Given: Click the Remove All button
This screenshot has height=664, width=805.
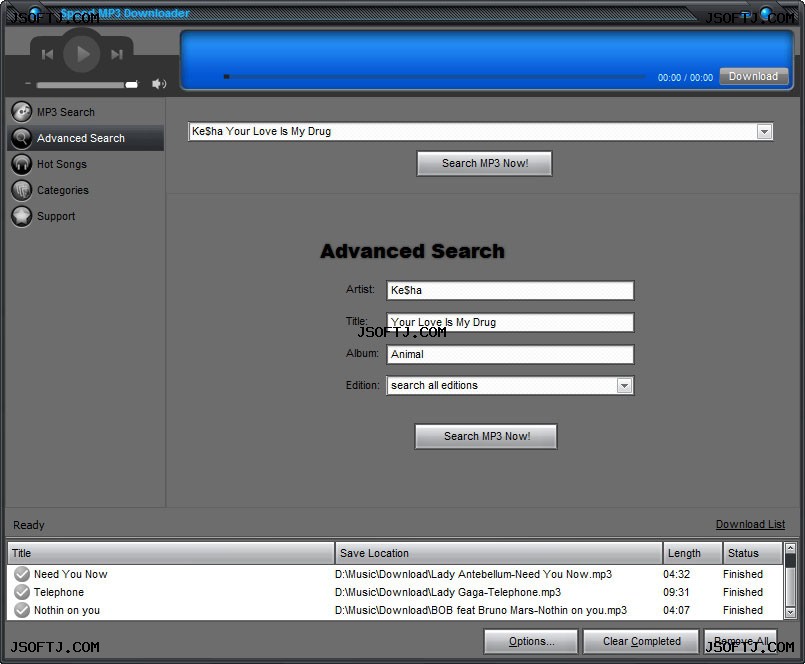Looking at the screenshot, I should point(741,641).
